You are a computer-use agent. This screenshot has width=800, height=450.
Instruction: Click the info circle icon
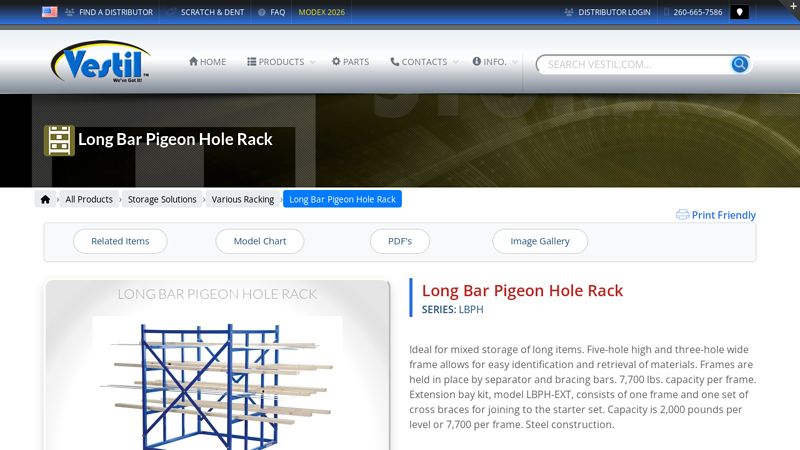[x=477, y=61]
